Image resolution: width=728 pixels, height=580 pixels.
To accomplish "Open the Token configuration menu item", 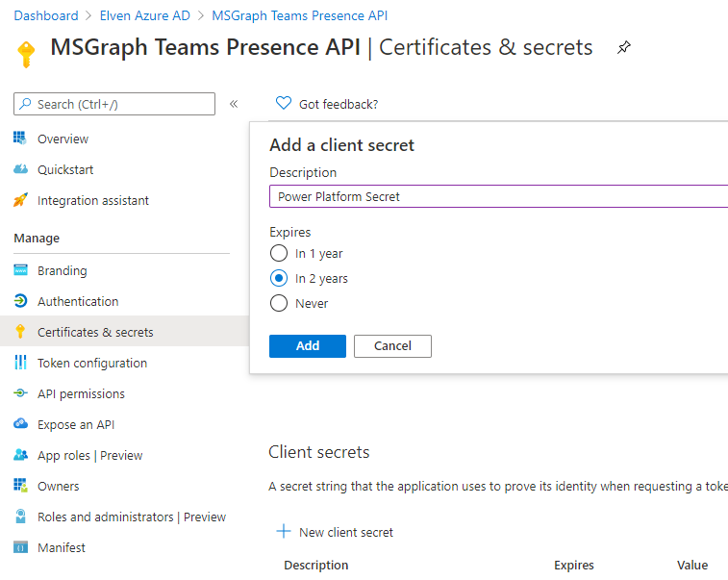I will pos(92,363).
